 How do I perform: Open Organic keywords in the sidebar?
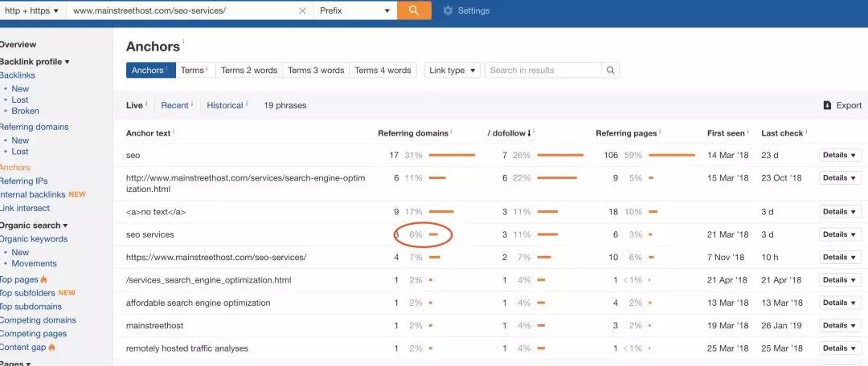point(33,239)
